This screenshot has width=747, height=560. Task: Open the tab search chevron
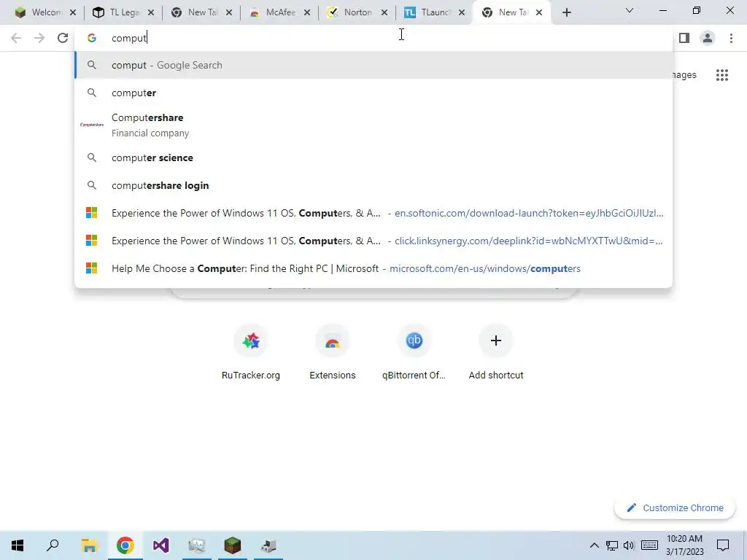click(630, 10)
